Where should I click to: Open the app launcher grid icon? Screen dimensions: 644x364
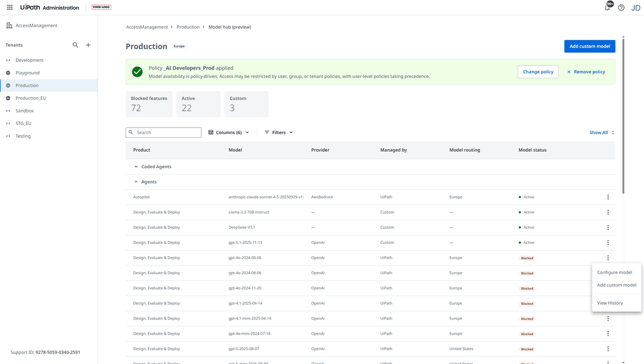coord(10,7)
